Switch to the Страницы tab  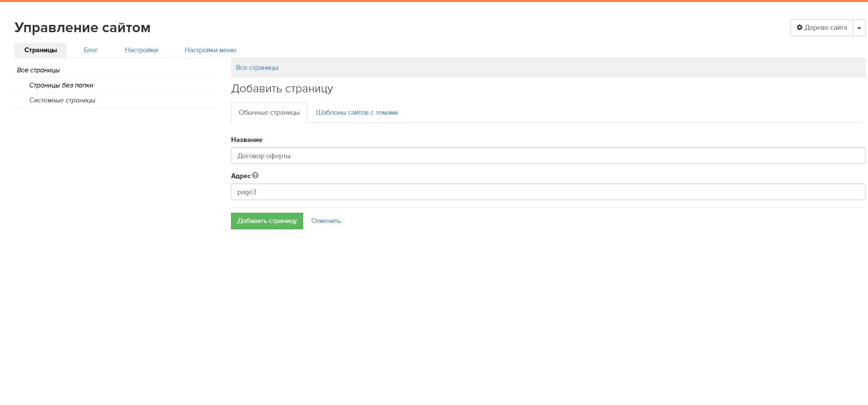(x=40, y=50)
